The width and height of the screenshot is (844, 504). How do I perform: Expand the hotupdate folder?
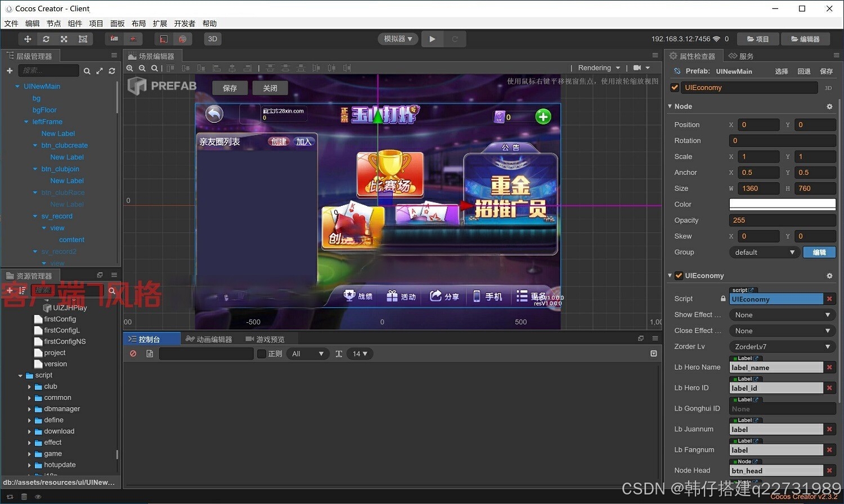pos(29,465)
